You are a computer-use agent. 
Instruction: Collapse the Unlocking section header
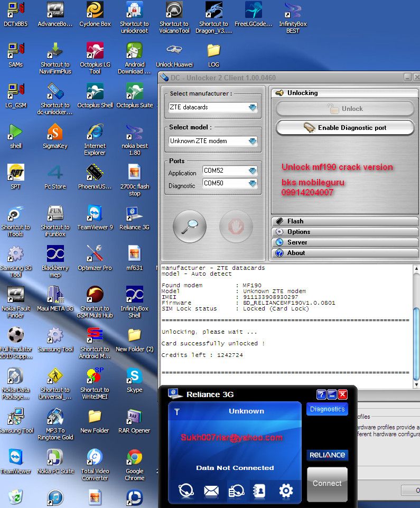point(345,93)
